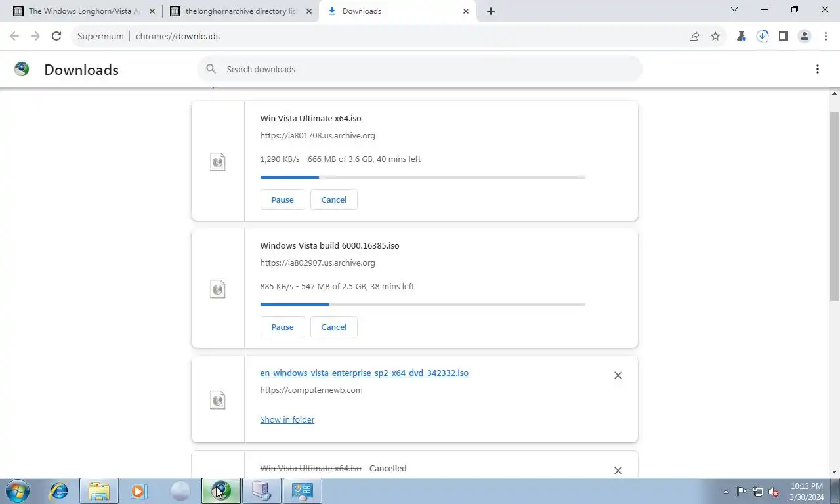Viewport: 840px width, 504px height.
Task: Open Windows Media Player from taskbar
Action: point(138,491)
